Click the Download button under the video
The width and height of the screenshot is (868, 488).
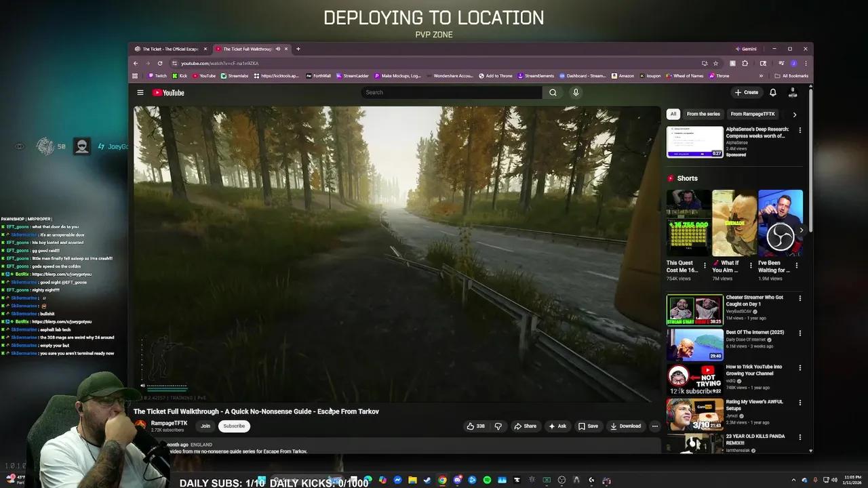(625, 426)
